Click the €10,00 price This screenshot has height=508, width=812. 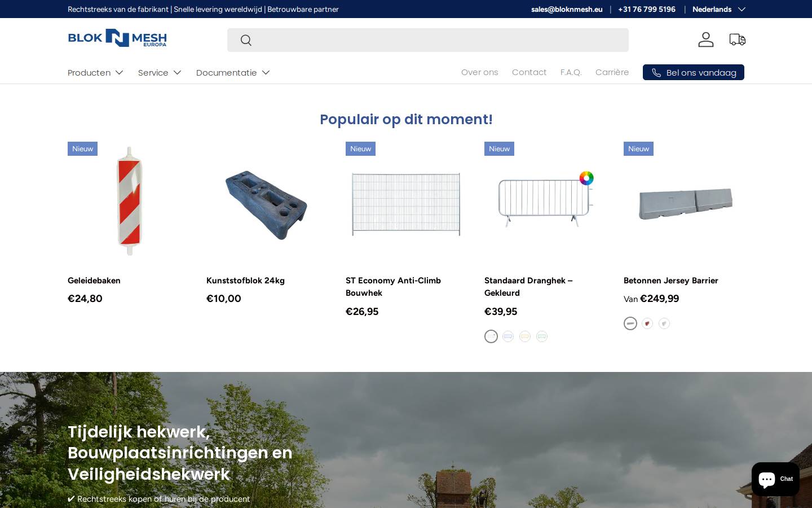224,299
